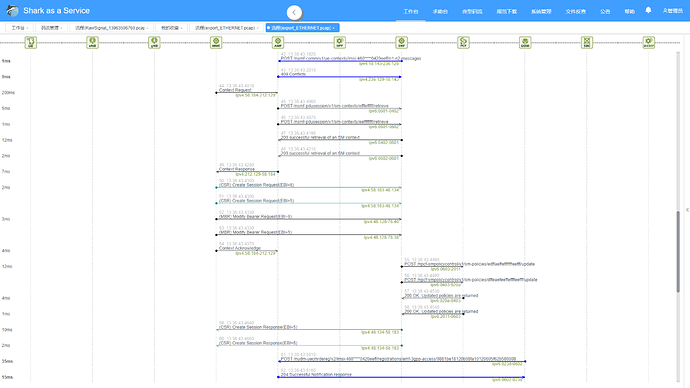Open the 工作台 top menu item
The height and width of the screenshot is (388, 690).
pos(411,11)
